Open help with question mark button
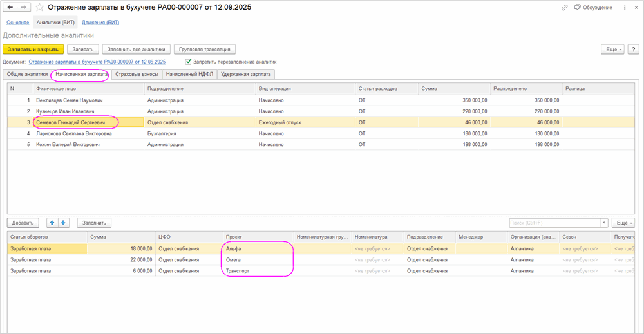The height and width of the screenshot is (334, 644). 632,49
